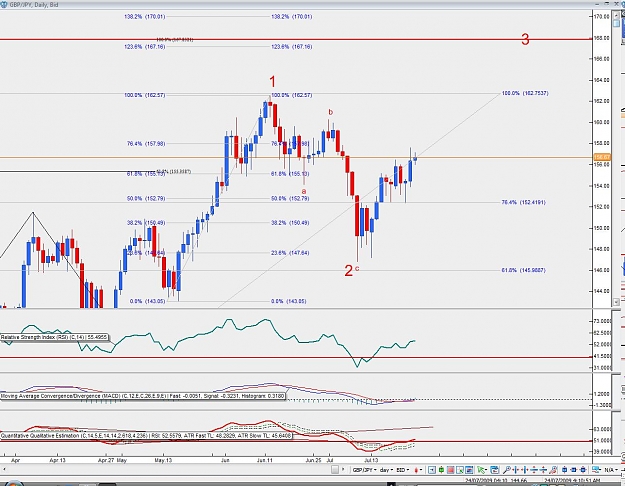
Task: Click the Jul 13 date on time axis
Action: click(371, 460)
